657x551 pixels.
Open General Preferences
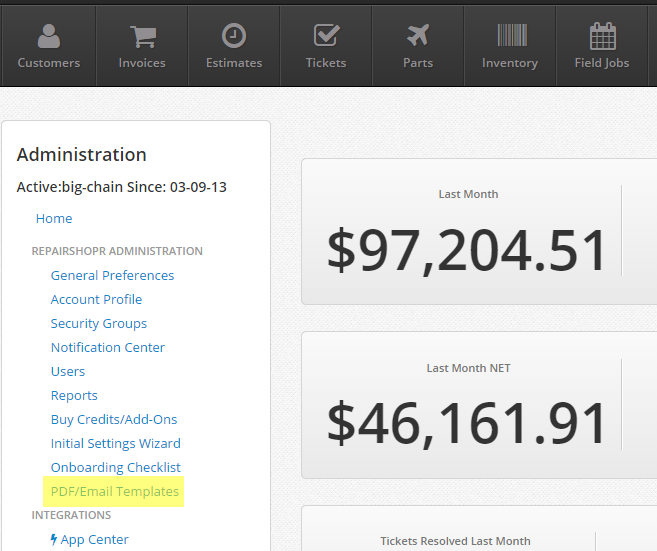click(112, 275)
